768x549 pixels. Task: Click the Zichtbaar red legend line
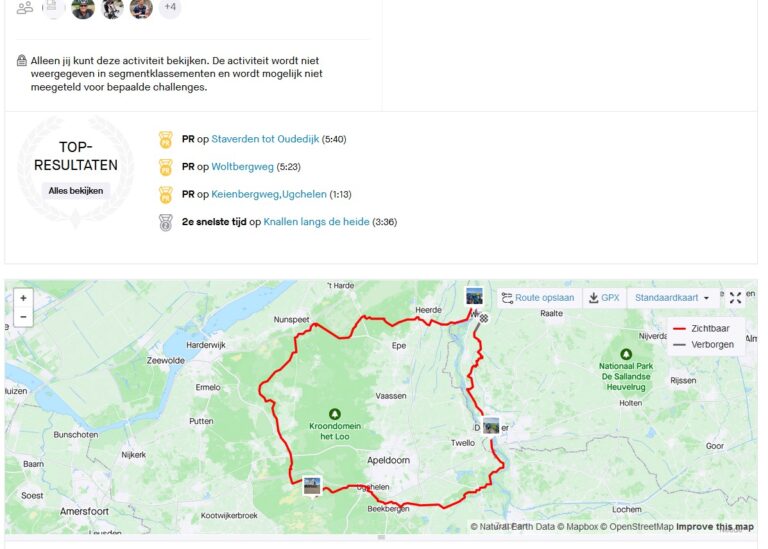679,329
